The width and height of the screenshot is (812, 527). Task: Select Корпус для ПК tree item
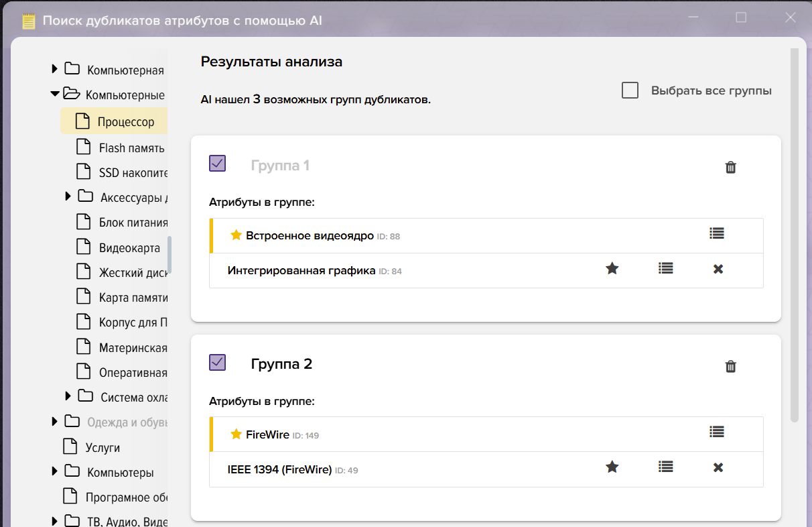point(133,323)
